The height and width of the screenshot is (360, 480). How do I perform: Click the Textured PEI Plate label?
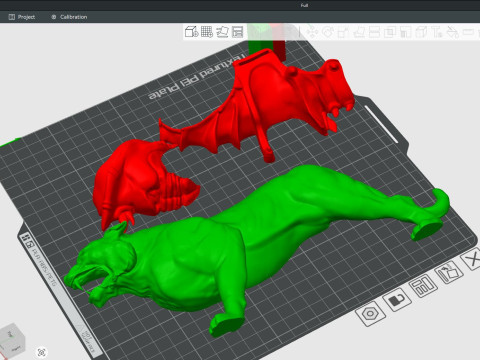click(x=197, y=78)
